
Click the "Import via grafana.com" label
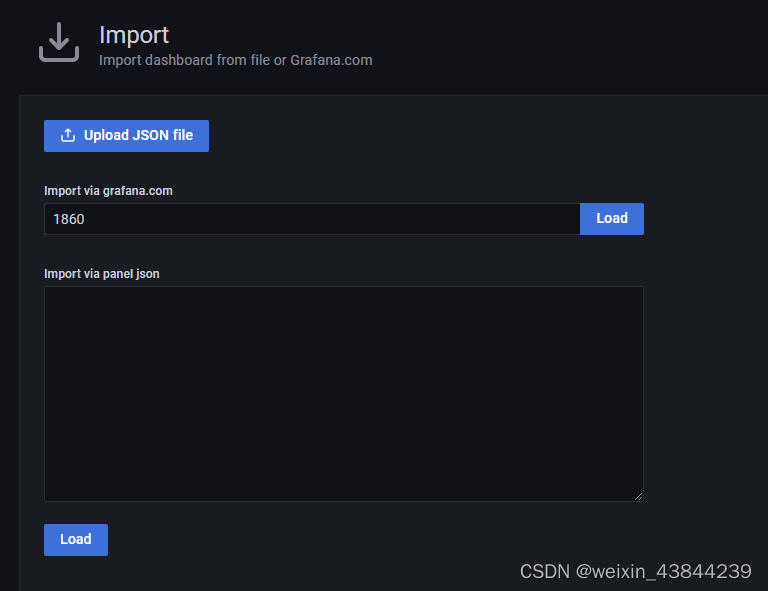(108, 191)
